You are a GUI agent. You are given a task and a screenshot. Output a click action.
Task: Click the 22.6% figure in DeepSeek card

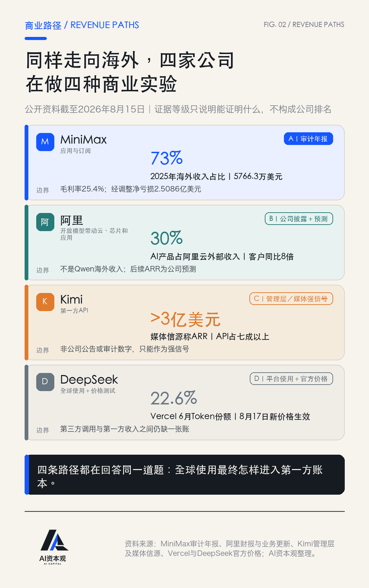pos(173,398)
